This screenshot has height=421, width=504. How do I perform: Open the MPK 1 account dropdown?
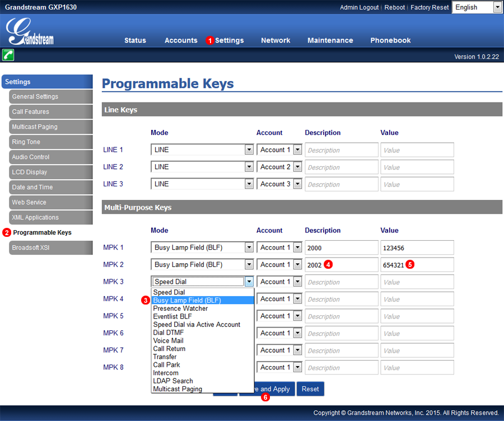pyautogui.click(x=279, y=247)
